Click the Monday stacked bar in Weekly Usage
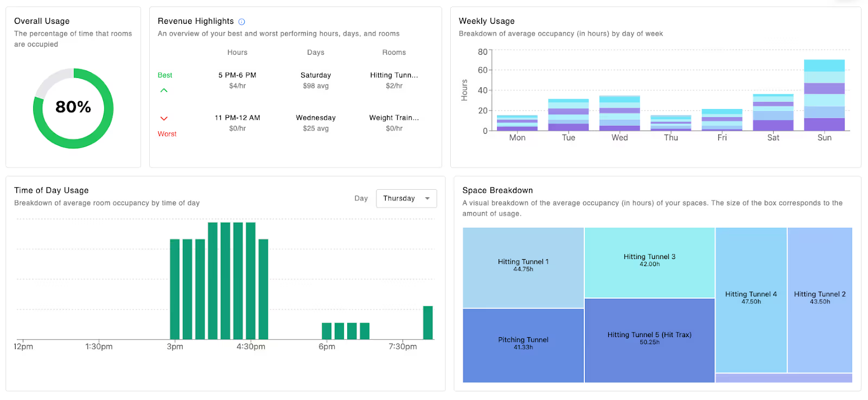Image resolution: width=868 pixels, height=400 pixels. (x=517, y=122)
